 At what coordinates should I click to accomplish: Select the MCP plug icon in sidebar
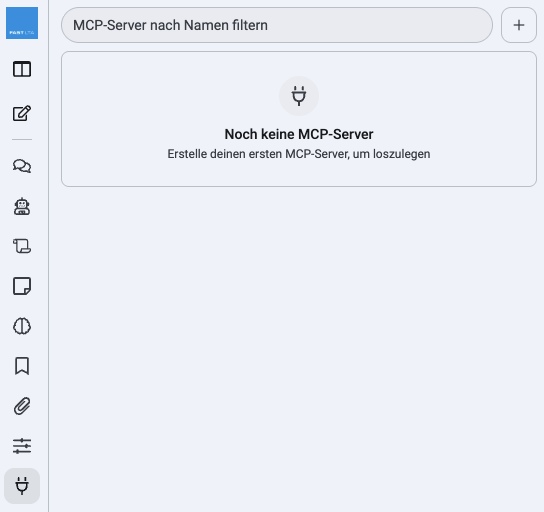click(22, 486)
